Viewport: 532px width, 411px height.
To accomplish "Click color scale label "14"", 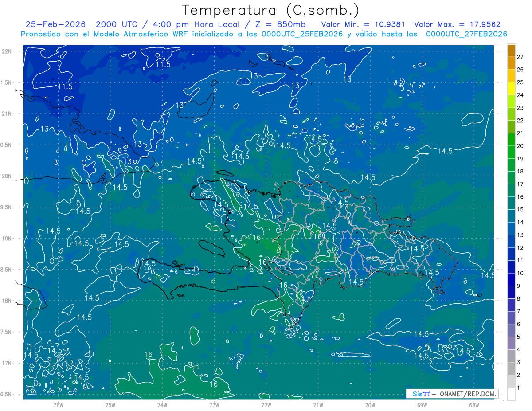I will 520,222.
